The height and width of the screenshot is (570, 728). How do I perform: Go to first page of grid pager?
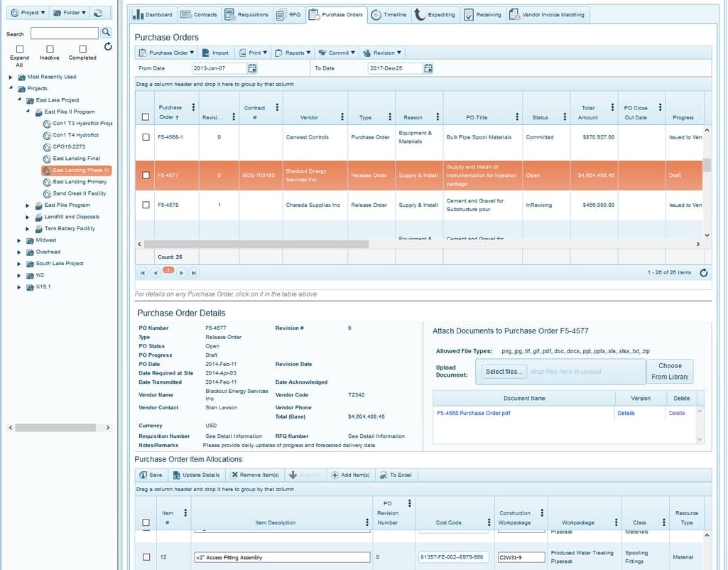tap(143, 273)
